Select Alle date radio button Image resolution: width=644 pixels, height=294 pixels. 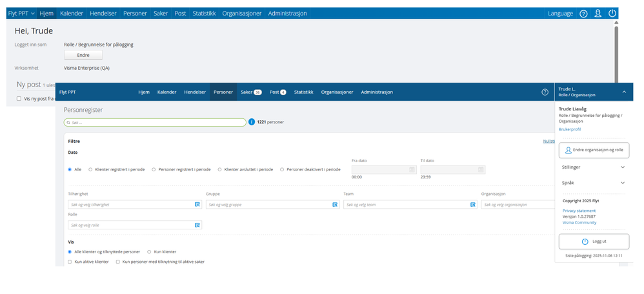[x=70, y=169]
